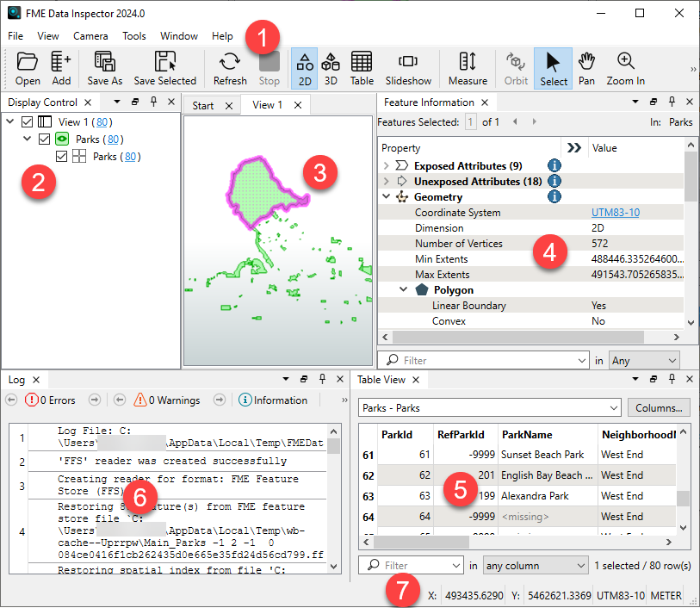Open the Tools menu
Image resolution: width=700 pixels, height=608 pixels.
[x=134, y=35]
